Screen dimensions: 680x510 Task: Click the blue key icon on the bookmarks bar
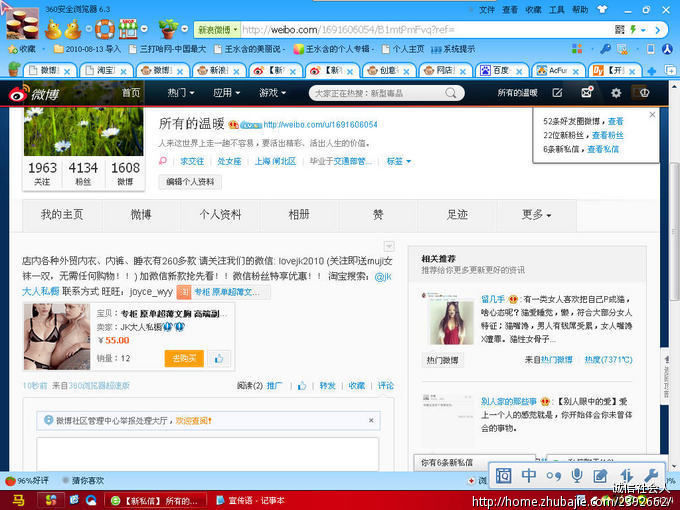605,49
